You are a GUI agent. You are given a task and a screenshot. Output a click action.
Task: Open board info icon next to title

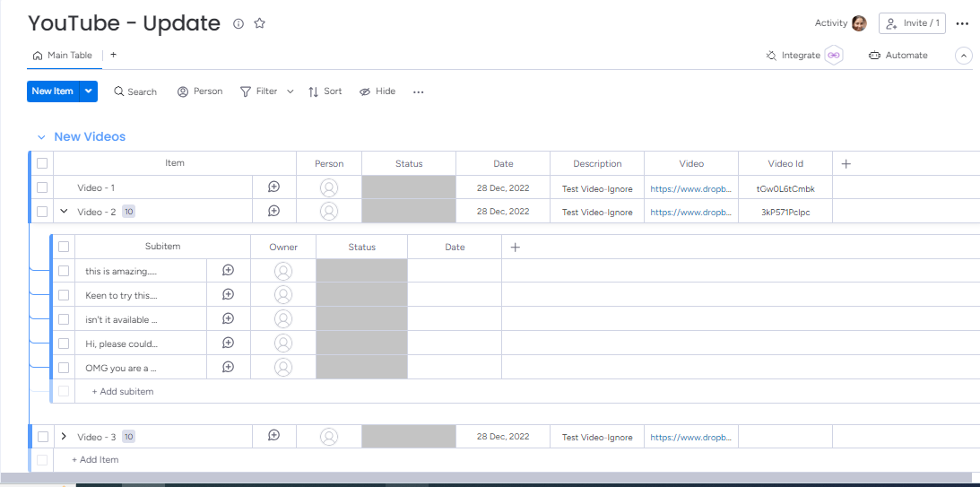238,23
